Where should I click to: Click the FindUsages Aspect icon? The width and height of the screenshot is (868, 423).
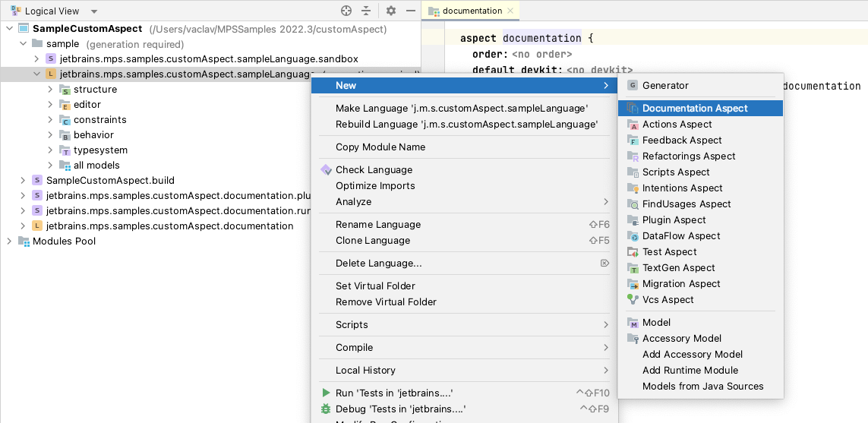point(633,204)
